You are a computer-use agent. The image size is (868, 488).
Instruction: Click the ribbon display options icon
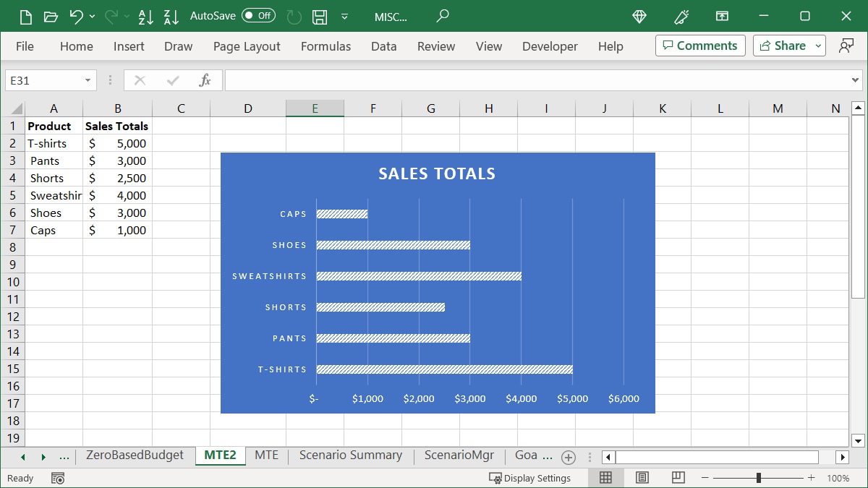pyautogui.click(x=722, y=16)
